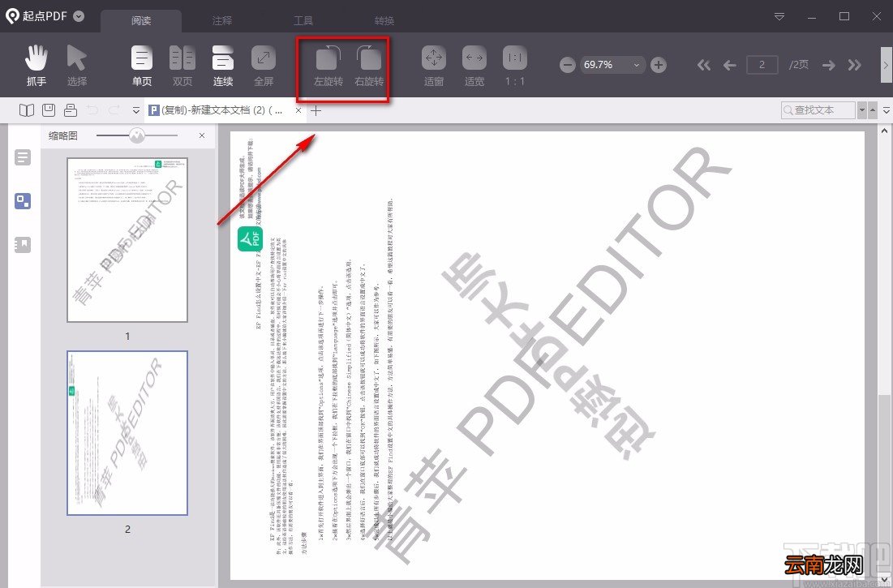Open the 注释 tab
893x588 pixels.
pos(222,20)
